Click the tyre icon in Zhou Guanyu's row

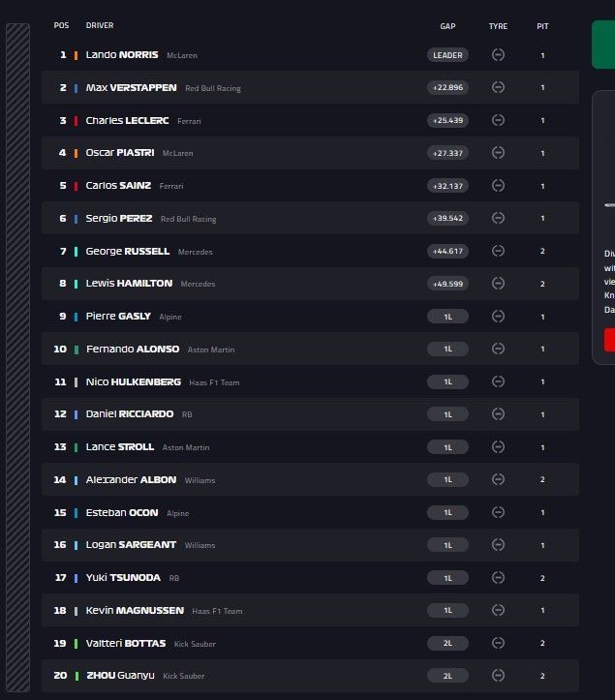coord(498,675)
